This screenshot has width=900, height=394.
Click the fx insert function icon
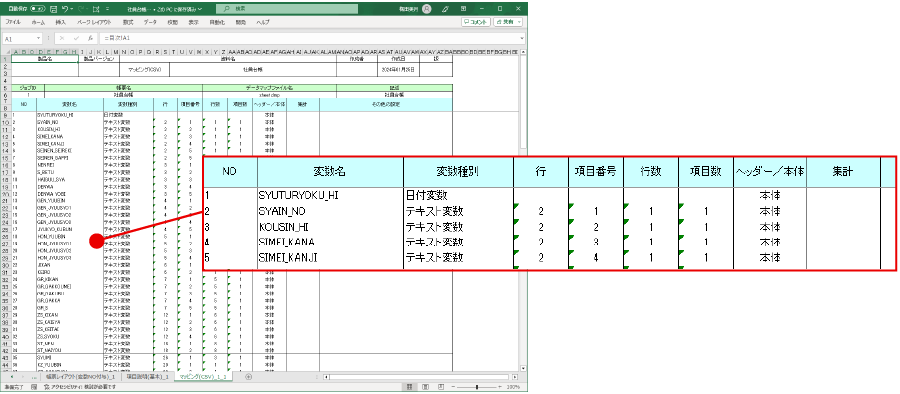[90, 38]
